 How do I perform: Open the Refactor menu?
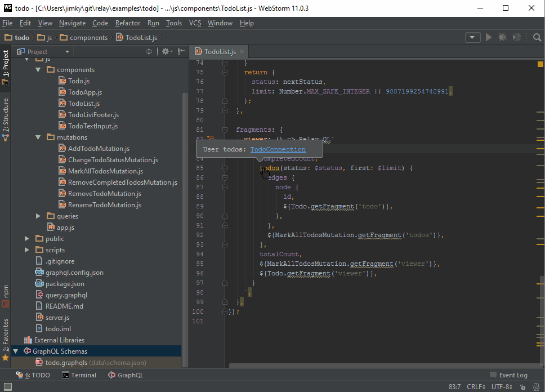pos(128,23)
